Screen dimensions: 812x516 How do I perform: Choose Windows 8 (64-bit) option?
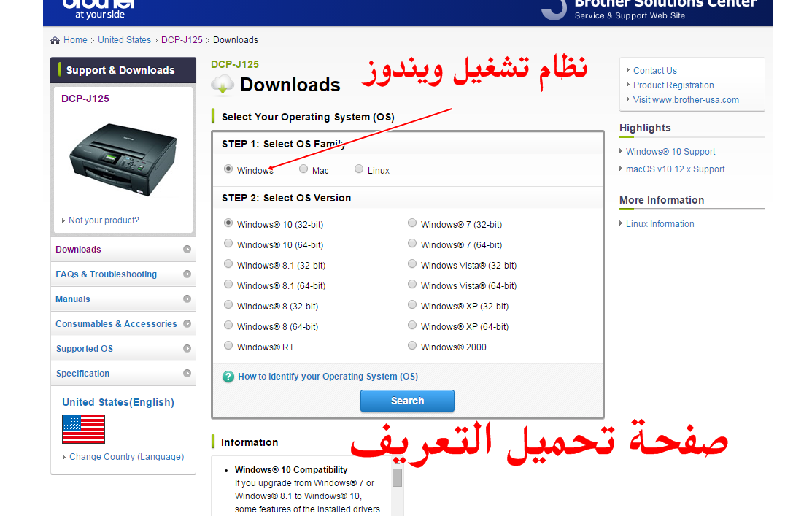coord(228,326)
